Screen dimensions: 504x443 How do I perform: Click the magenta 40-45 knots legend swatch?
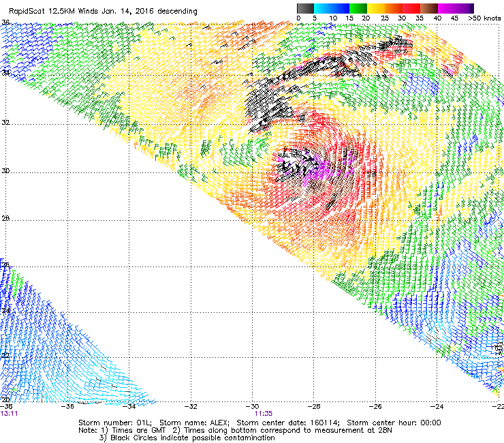[447, 8]
